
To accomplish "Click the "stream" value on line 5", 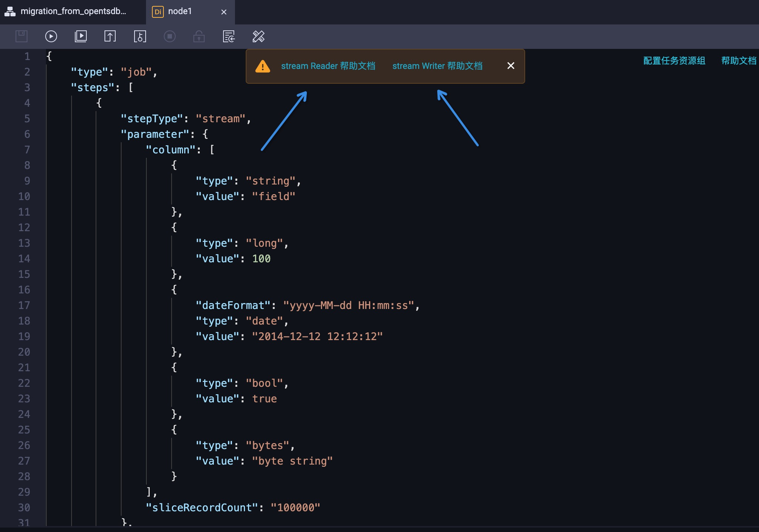I will click(221, 119).
